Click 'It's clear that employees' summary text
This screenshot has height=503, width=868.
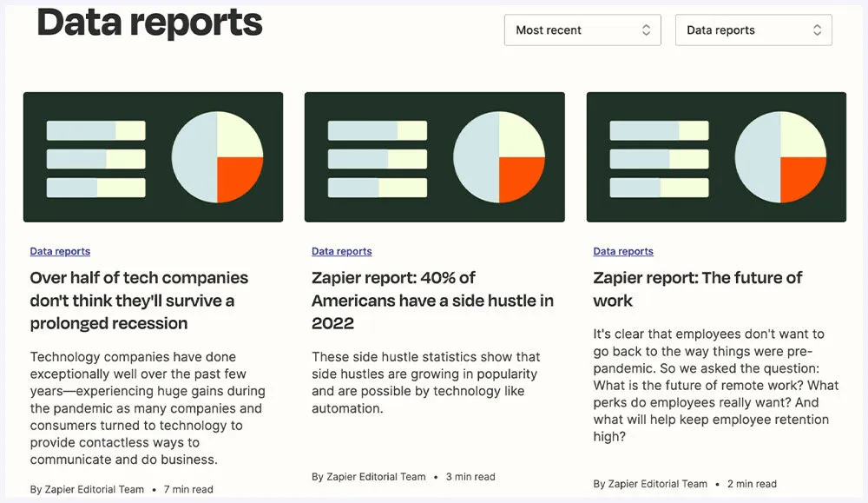pyautogui.click(x=716, y=385)
